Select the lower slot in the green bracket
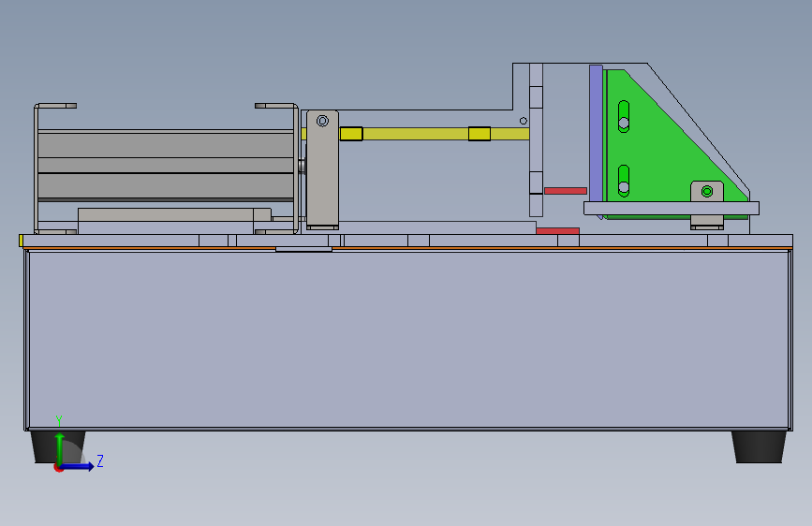The image size is (812, 526). click(x=624, y=181)
